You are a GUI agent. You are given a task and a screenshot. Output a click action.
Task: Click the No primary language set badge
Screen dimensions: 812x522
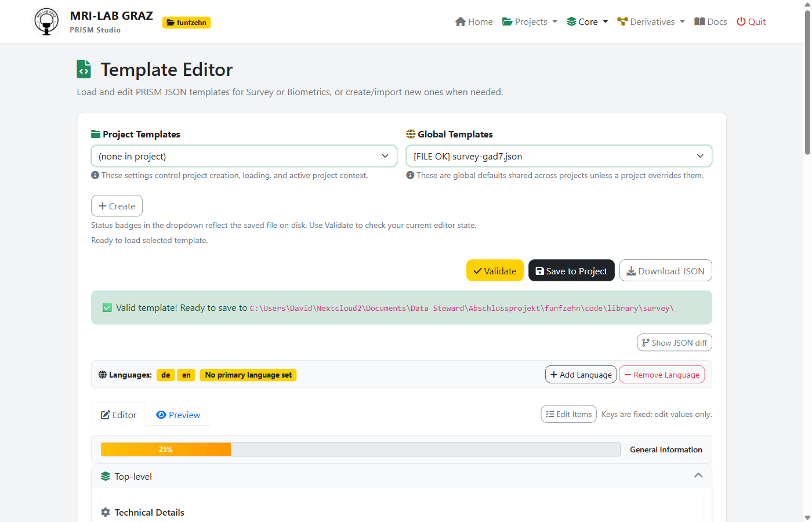point(248,375)
